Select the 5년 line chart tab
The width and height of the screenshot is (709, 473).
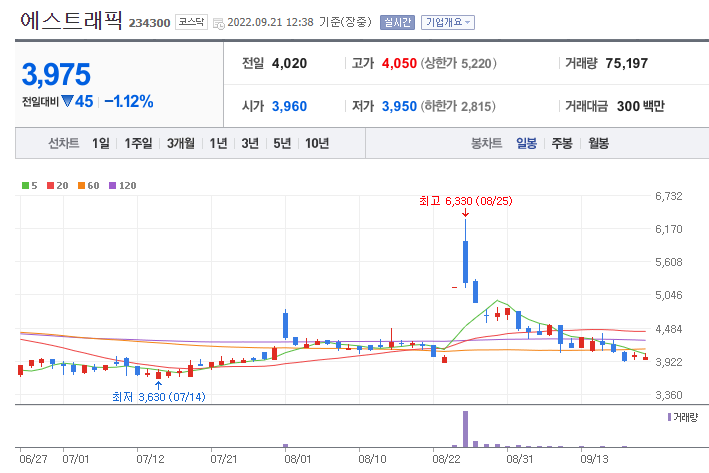[x=282, y=143]
